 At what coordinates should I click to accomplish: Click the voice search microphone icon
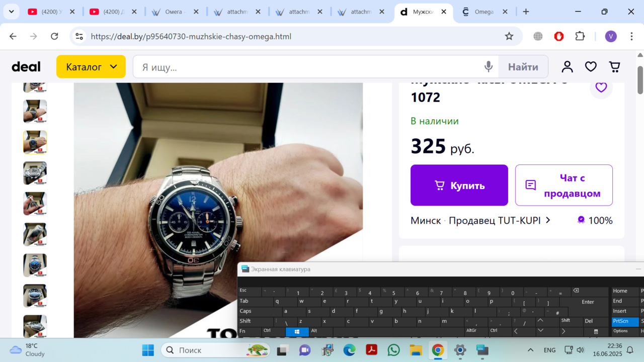(488, 67)
